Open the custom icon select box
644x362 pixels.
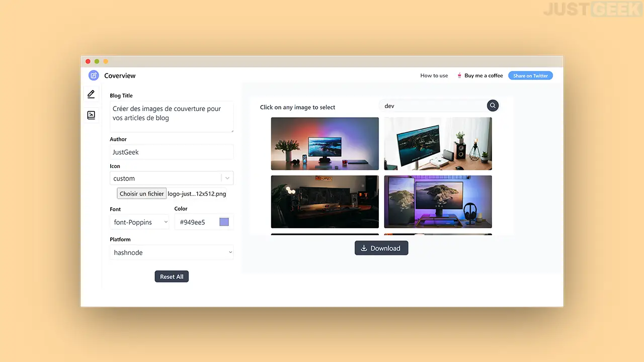click(x=172, y=178)
